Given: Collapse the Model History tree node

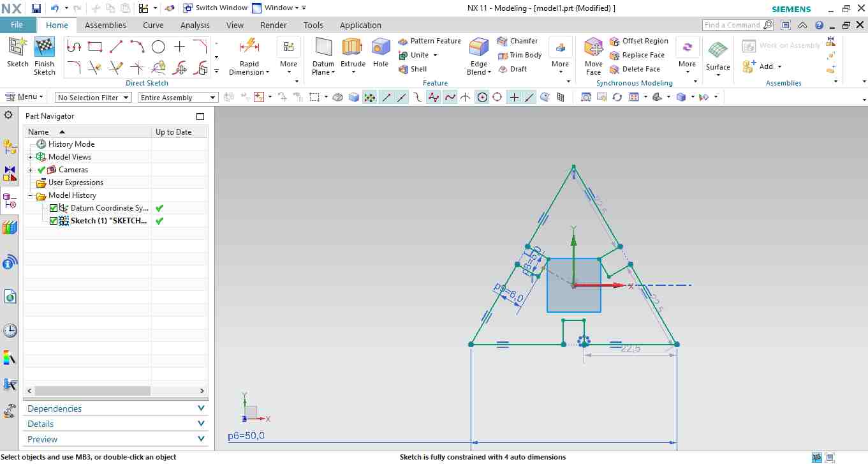Looking at the screenshot, I should pos(31,195).
